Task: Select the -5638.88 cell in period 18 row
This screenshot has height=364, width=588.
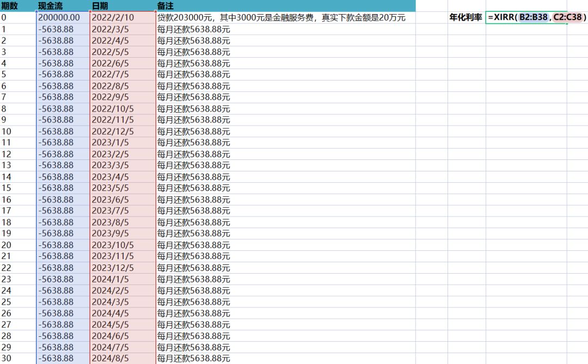Action: click(63, 223)
